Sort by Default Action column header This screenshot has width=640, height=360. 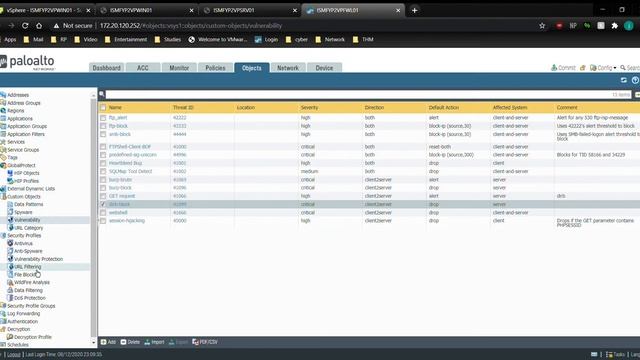(444, 107)
